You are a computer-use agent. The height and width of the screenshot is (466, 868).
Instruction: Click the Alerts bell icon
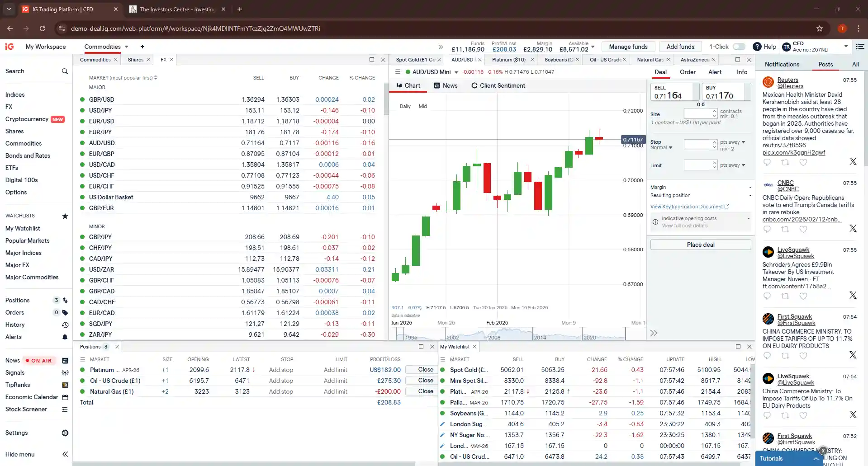tap(65, 337)
